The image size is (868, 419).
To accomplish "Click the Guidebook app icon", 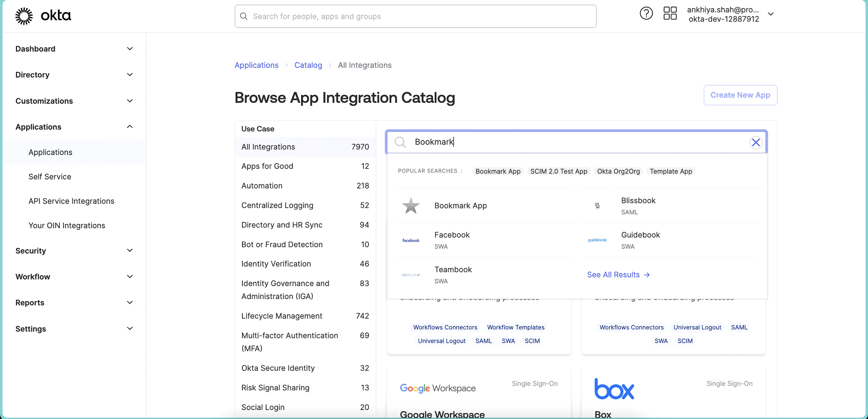I will (x=597, y=240).
